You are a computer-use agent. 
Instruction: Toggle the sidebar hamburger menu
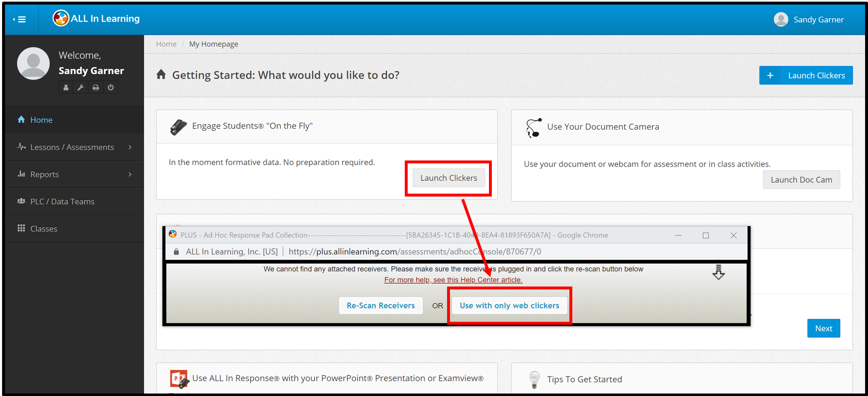(20, 19)
